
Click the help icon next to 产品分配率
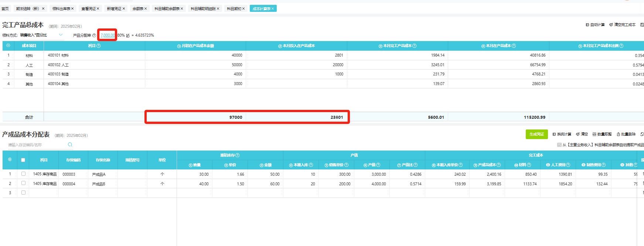[94, 36]
